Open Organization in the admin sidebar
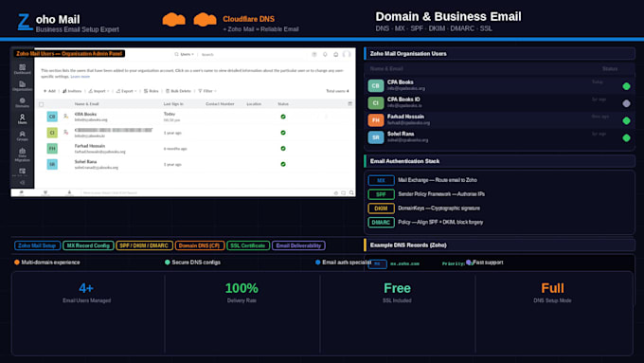This screenshot has height=363, width=644. pos(22,86)
